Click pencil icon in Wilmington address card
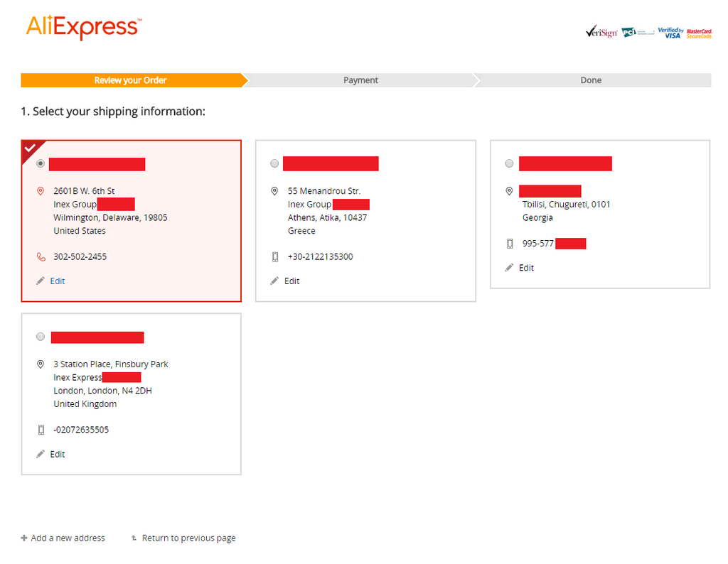 point(41,281)
